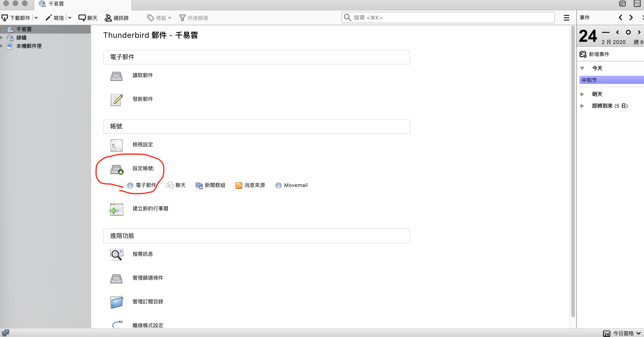Expand the 本機郵件匣 local folders
644x337 pixels.
pyautogui.click(x=2, y=46)
